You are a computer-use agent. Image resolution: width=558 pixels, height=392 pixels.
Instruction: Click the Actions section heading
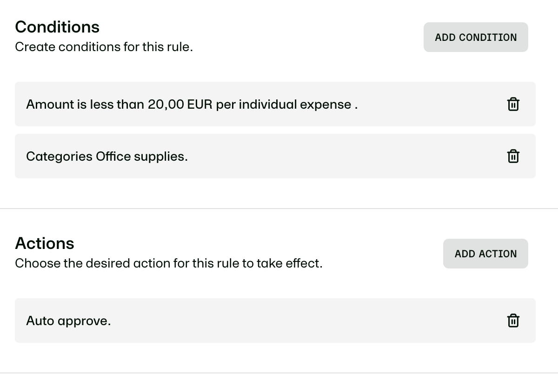coord(45,243)
